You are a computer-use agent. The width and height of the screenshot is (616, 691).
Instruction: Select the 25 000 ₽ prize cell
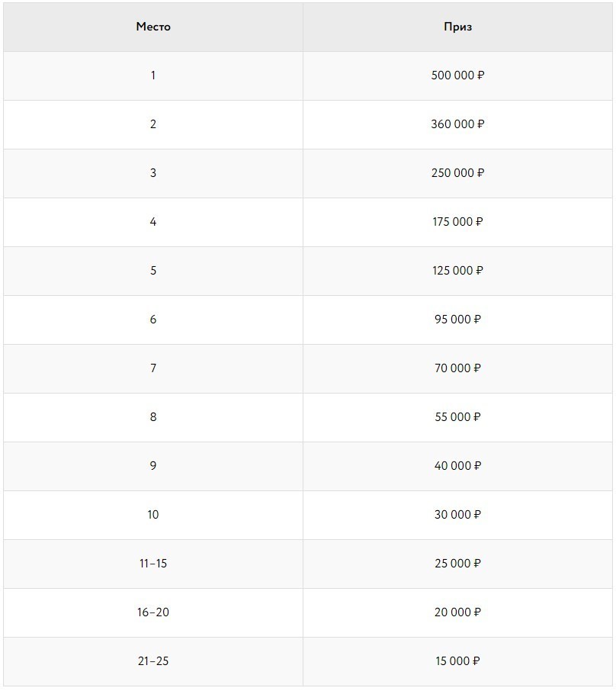pyautogui.click(x=457, y=564)
